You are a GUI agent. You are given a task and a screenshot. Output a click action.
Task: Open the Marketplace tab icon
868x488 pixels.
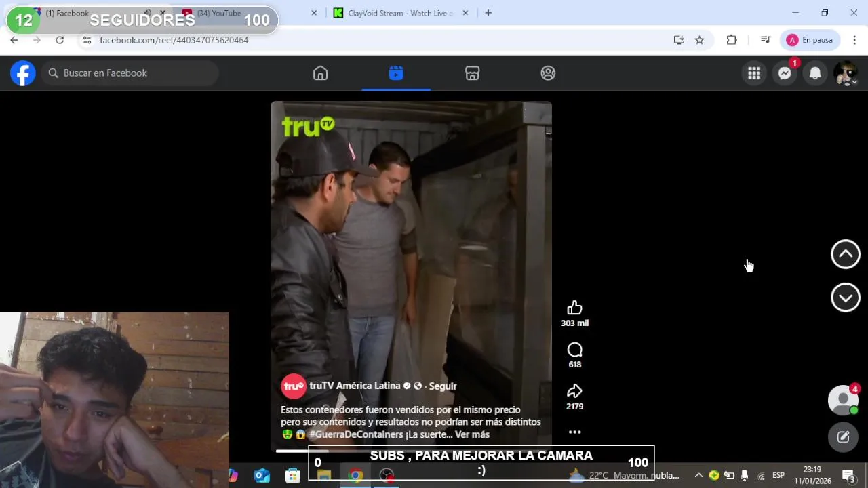click(x=472, y=73)
